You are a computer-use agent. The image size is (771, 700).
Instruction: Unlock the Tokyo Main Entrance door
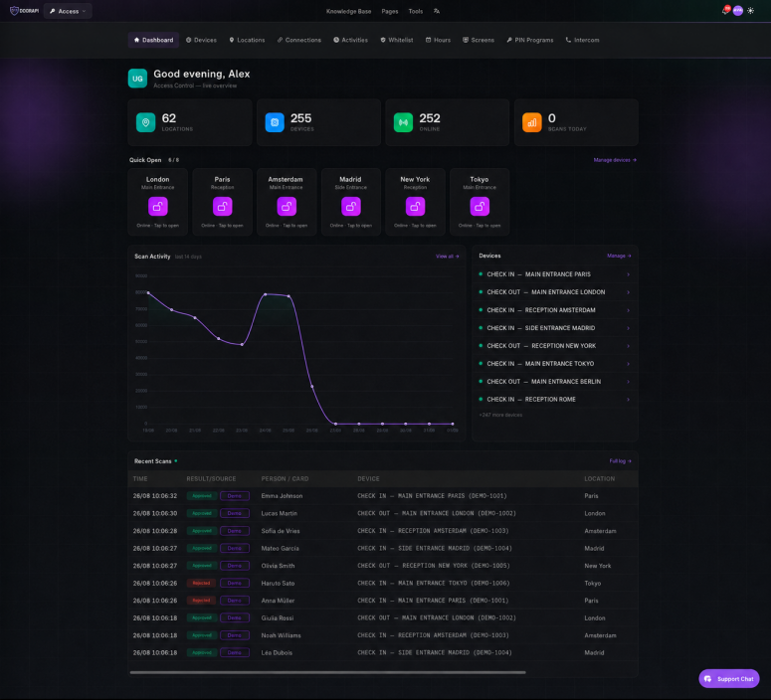point(480,207)
